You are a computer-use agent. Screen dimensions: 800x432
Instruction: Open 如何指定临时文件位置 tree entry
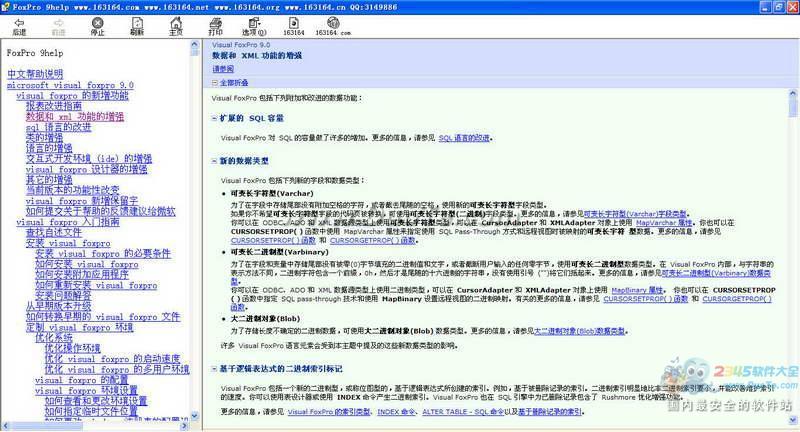tap(91, 411)
